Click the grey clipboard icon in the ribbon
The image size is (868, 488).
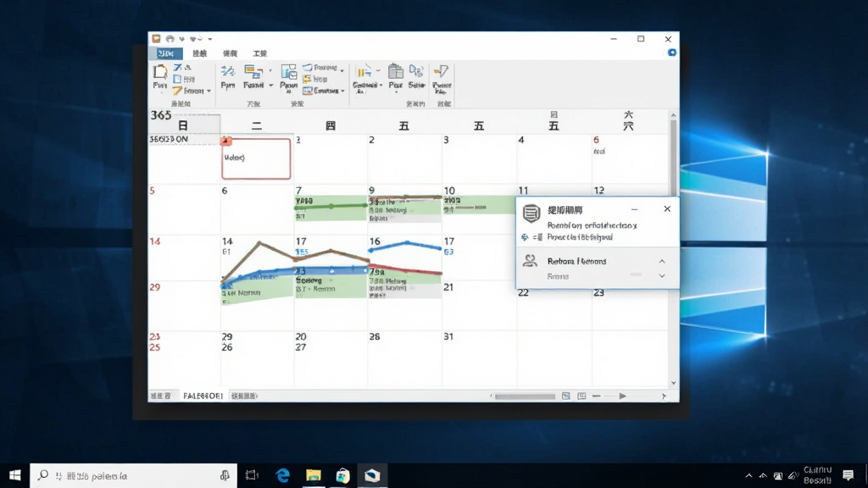point(395,71)
